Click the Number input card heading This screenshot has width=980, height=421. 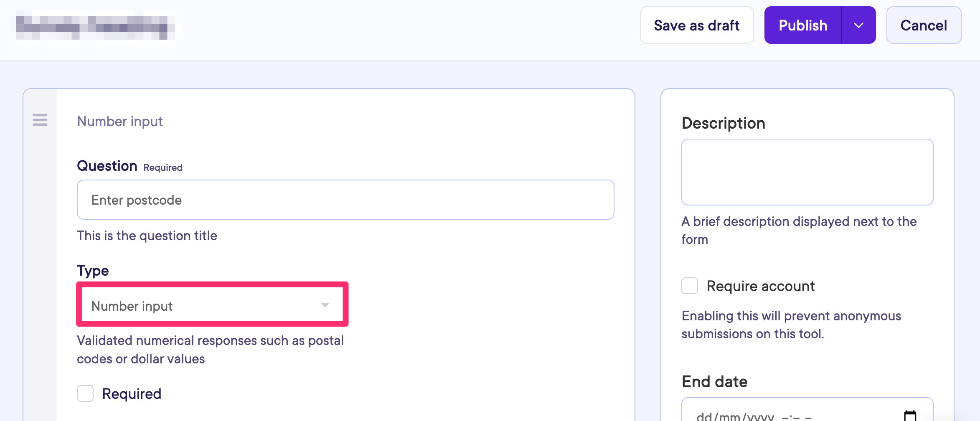120,122
